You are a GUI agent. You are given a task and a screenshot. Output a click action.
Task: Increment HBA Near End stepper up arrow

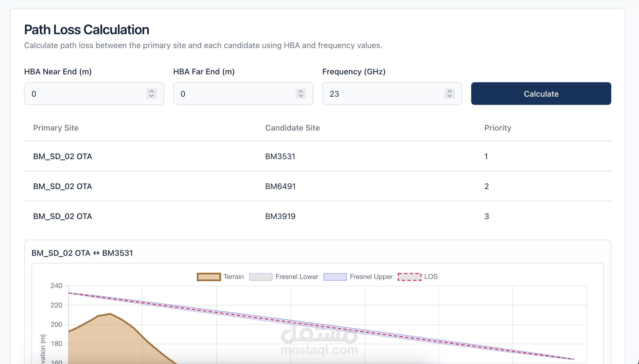152,91
